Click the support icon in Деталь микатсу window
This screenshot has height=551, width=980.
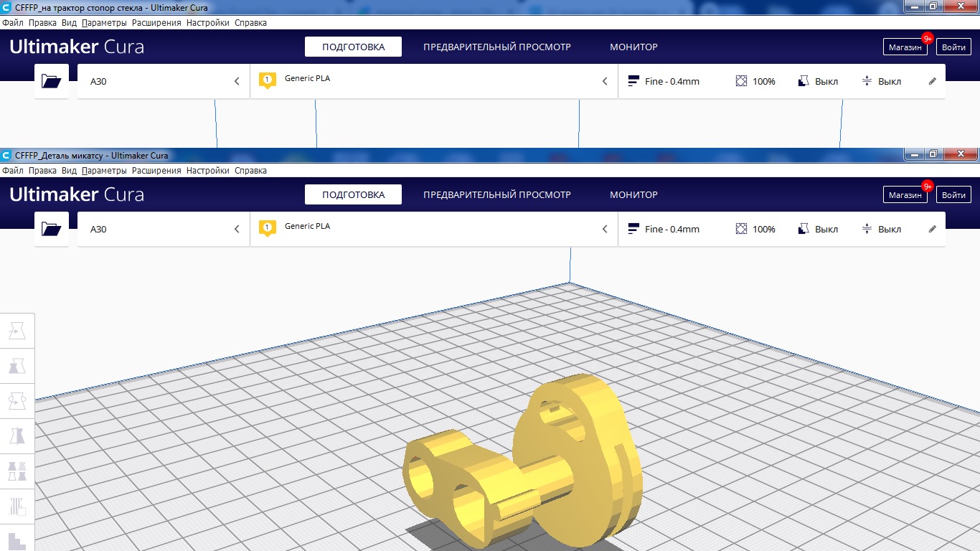click(x=804, y=229)
